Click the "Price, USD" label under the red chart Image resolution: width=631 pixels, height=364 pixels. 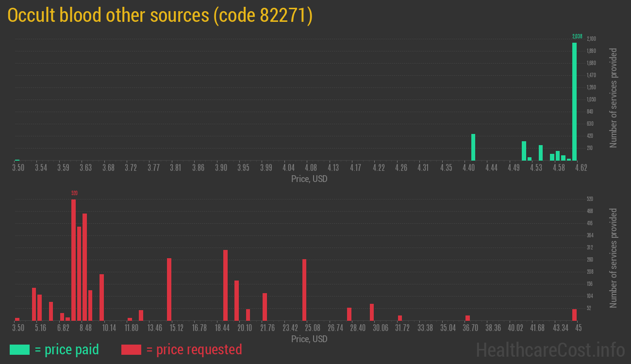(x=309, y=339)
